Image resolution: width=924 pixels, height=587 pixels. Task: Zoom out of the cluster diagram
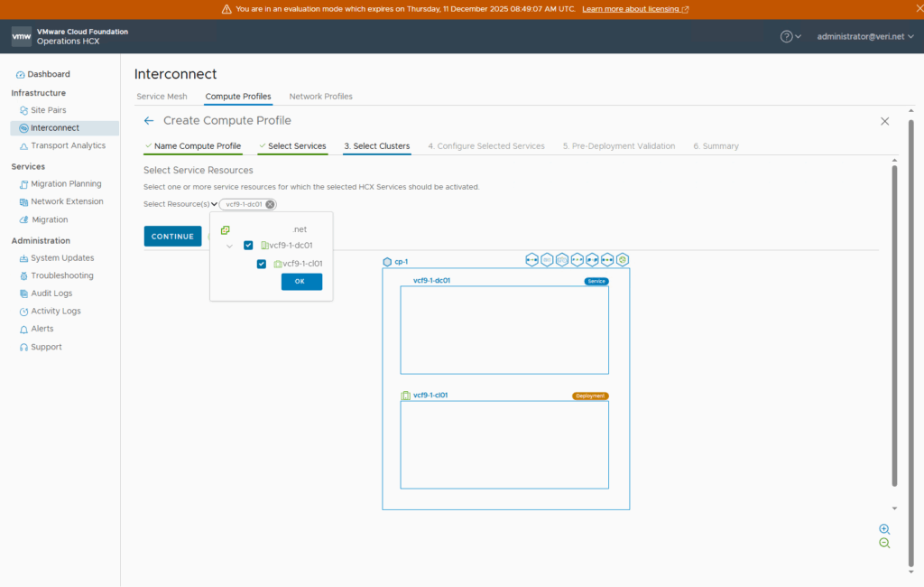click(x=884, y=543)
